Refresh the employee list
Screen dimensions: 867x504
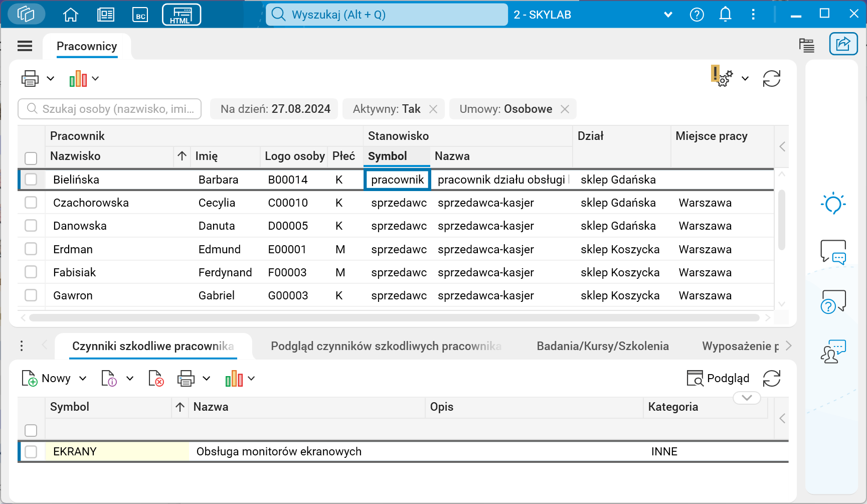(772, 78)
